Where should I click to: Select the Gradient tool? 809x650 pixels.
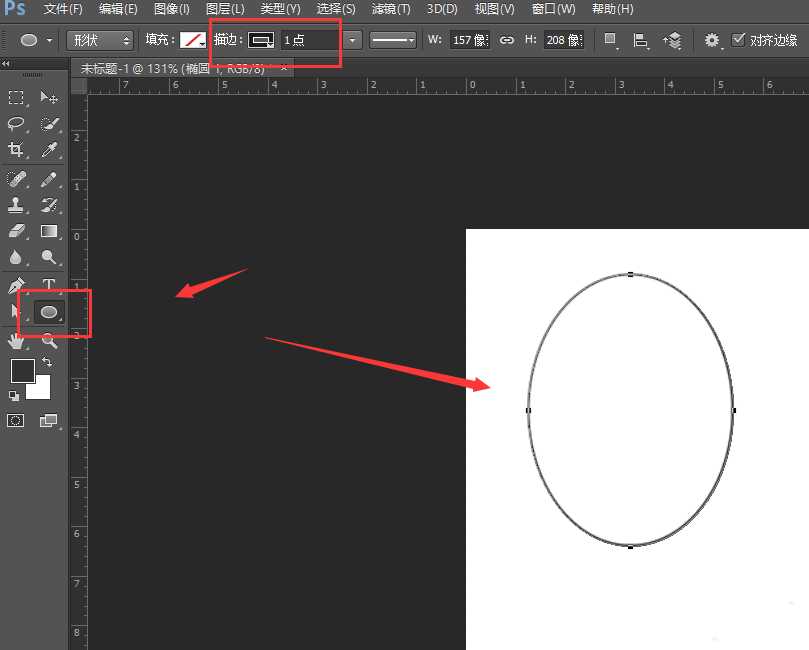(49, 231)
